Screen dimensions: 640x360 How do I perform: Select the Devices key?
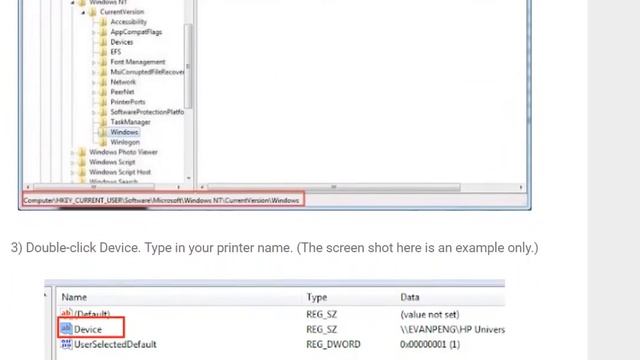122,42
